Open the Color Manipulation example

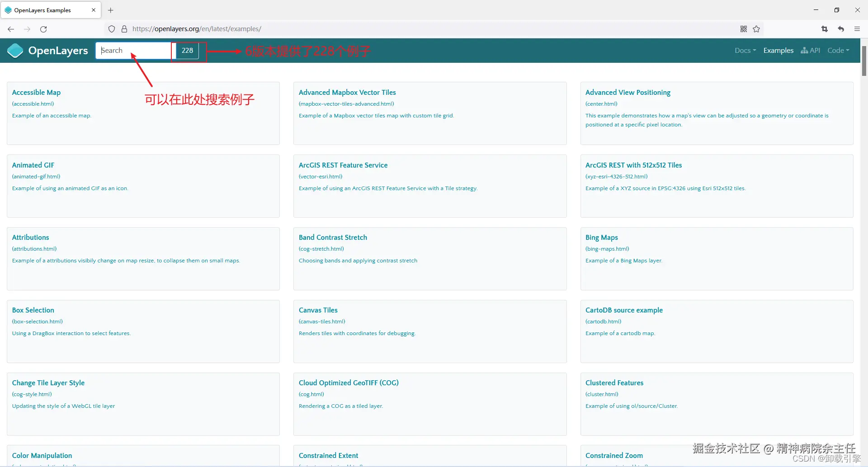[42, 456]
